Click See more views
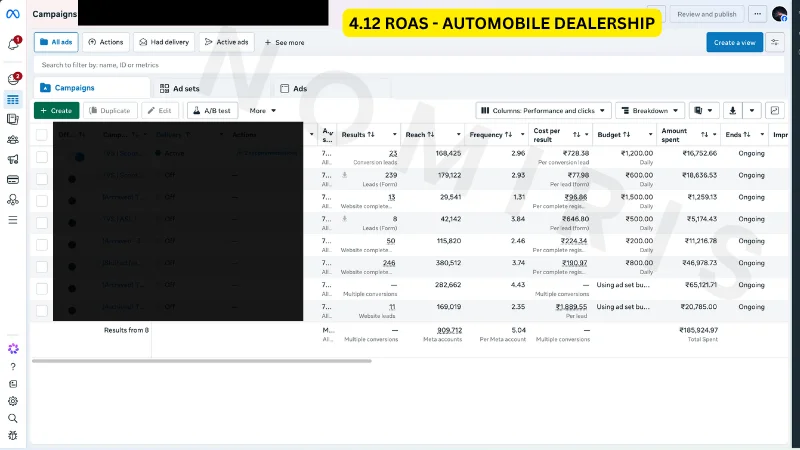Viewport: 800px width, 450px height. point(284,43)
